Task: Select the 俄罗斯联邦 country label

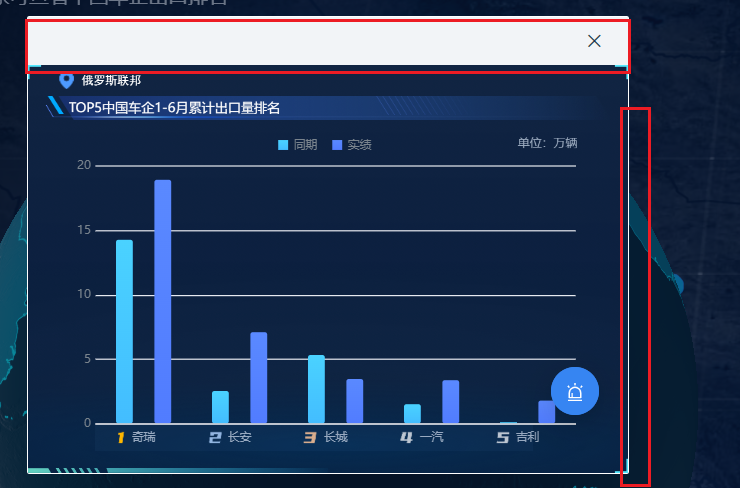Action: (x=111, y=81)
